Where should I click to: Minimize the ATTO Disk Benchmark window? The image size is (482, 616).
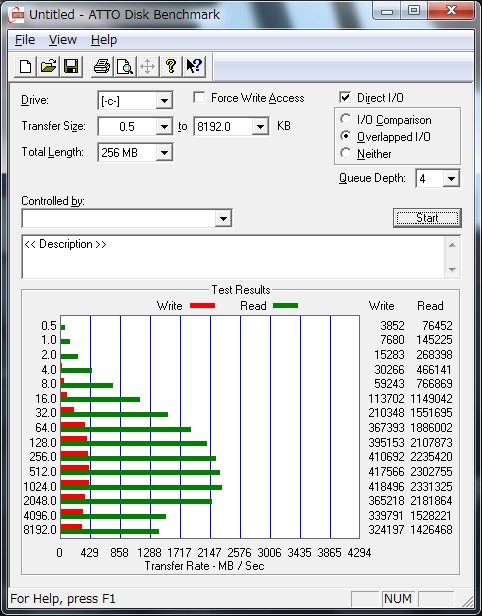coord(387,11)
